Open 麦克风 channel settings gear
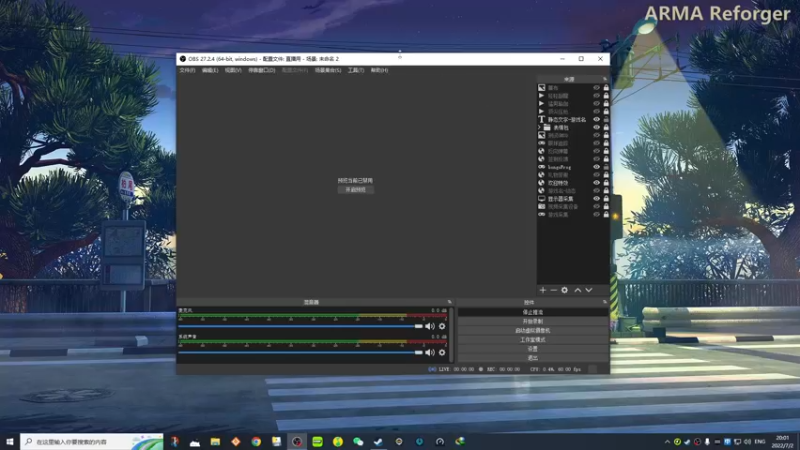Image resolution: width=800 pixels, height=450 pixels. (x=442, y=326)
